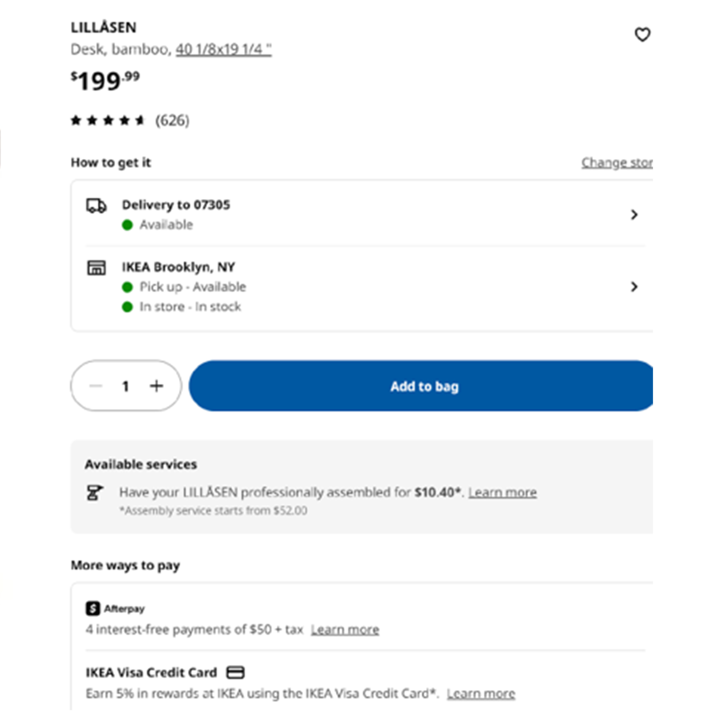Click the 40 1/8x19 1/4 size link

[223, 50]
